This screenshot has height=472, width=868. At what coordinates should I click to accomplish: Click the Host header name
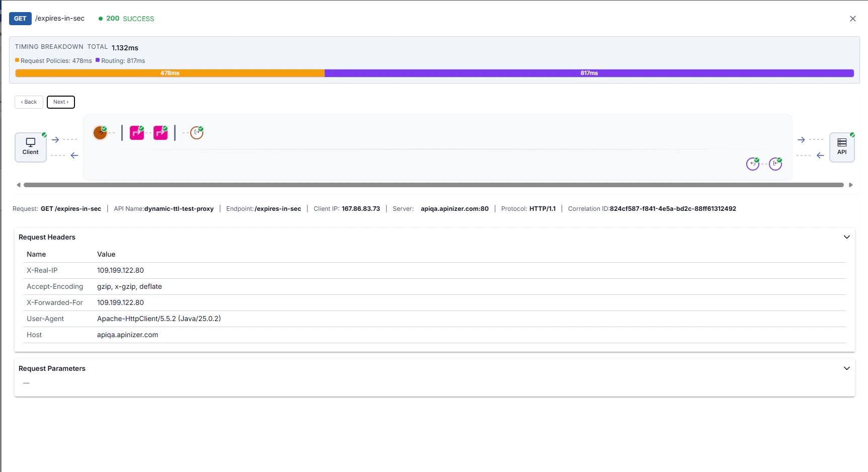(x=34, y=335)
